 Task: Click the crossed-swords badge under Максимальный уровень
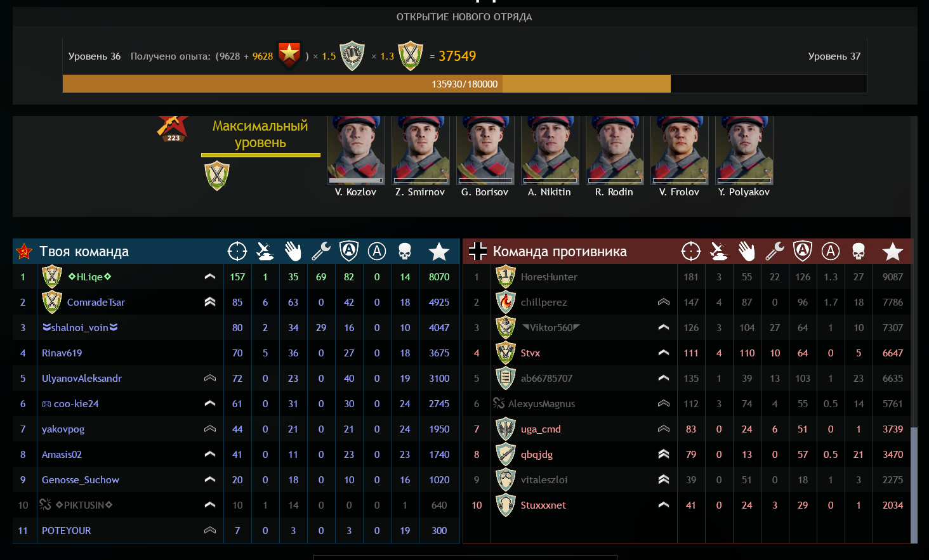[217, 176]
